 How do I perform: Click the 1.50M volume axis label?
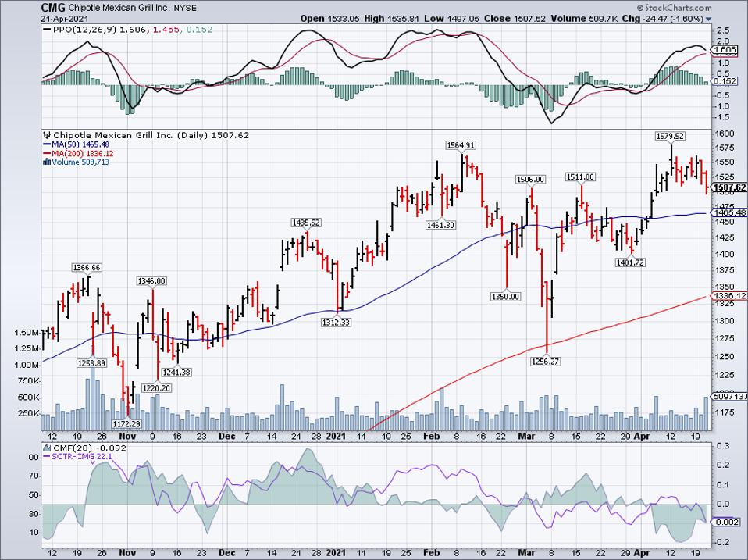point(28,333)
